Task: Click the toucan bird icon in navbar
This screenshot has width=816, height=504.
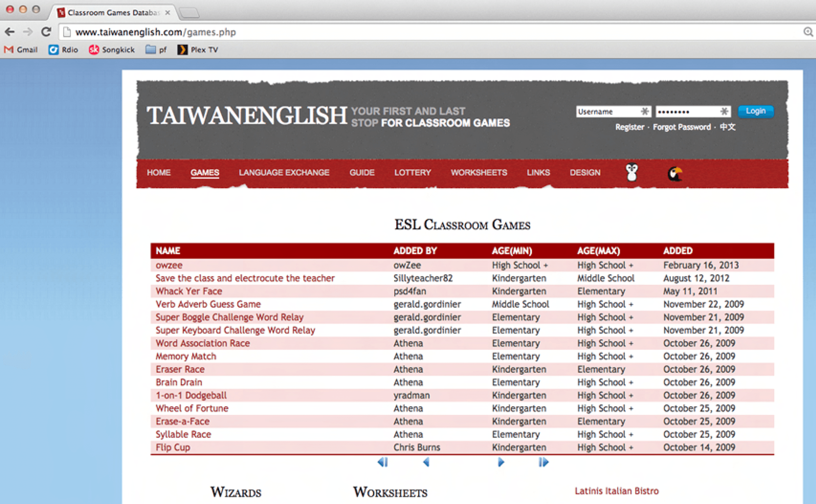Action: [675, 174]
